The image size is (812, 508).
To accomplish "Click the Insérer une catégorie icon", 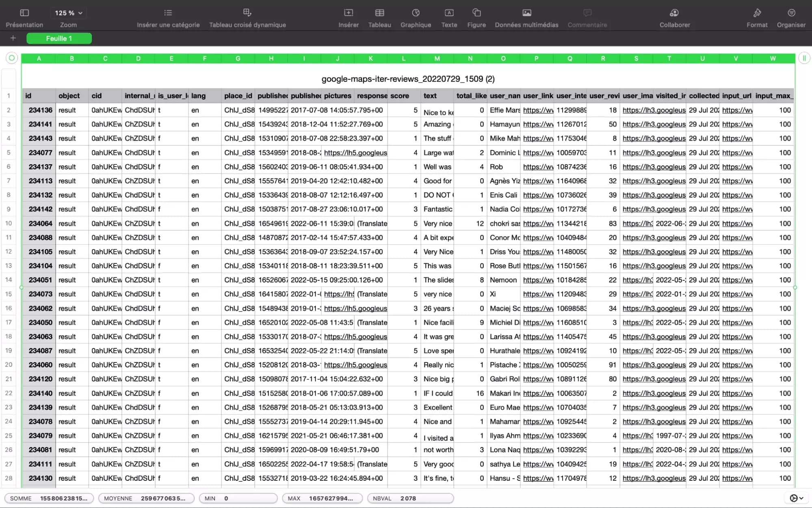I will coord(168,13).
